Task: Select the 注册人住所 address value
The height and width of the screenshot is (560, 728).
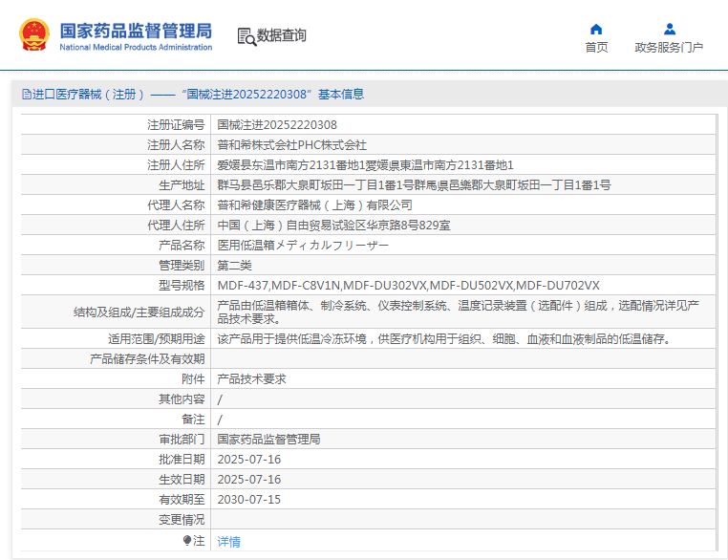Action: coord(365,164)
